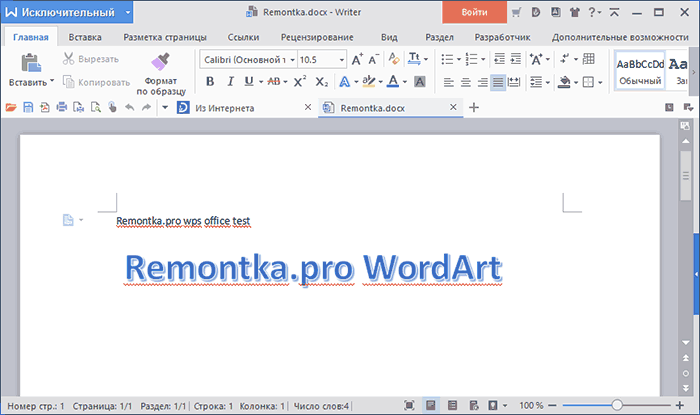The height and width of the screenshot is (415, 700).
Task: Click the undo arrow
Action: tap(129, 107)
